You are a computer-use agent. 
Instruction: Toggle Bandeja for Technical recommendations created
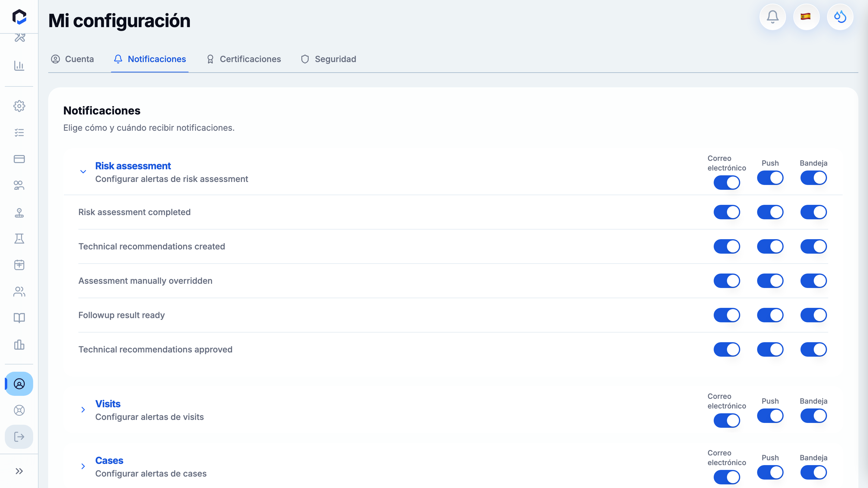(814, 246)
